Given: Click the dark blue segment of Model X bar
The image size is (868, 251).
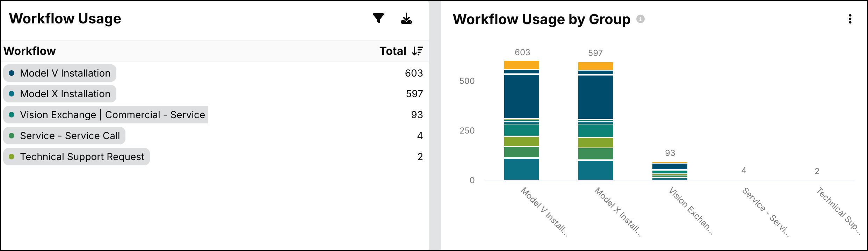Looking at the screenshot, I should click(595, 97).
